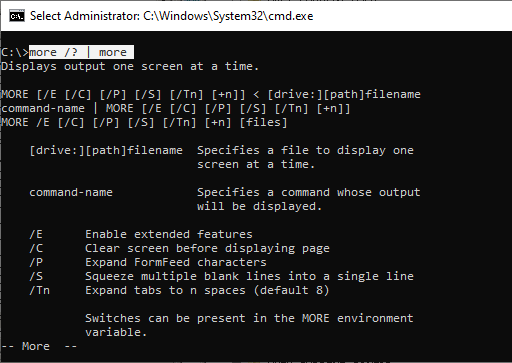The width and height of the screenshot is (512, 363).
Task: Click 'Enable extended features' description text
Action: (x=169, y=234)
